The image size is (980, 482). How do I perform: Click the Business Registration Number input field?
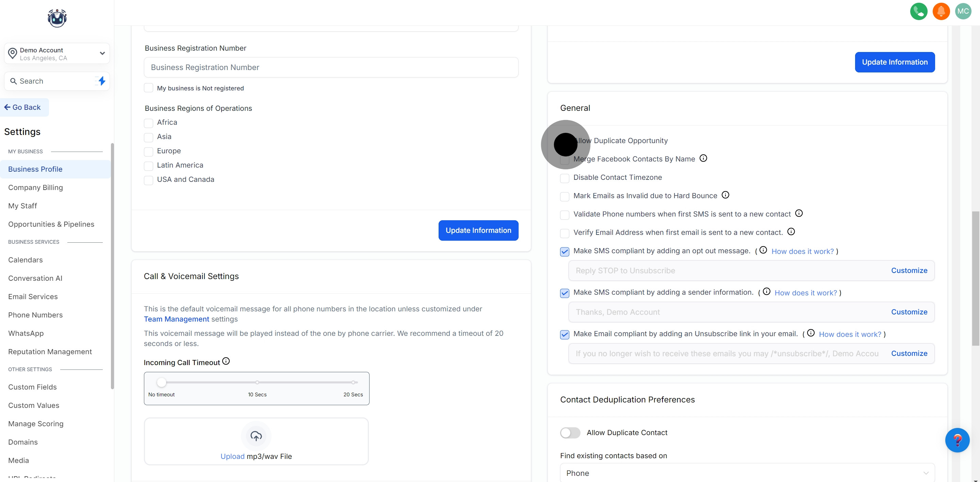pyautogui.click(x=331, y=67)
